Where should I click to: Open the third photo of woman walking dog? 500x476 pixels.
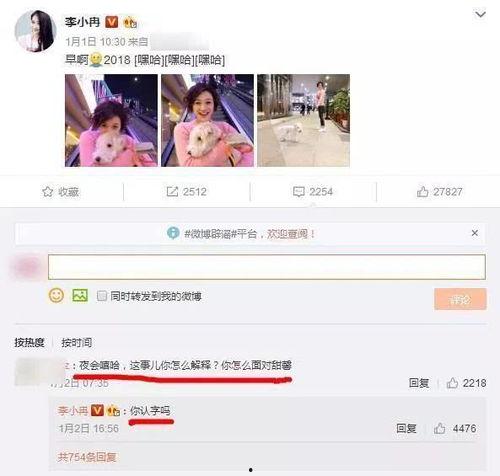click(x=303, y=120)
